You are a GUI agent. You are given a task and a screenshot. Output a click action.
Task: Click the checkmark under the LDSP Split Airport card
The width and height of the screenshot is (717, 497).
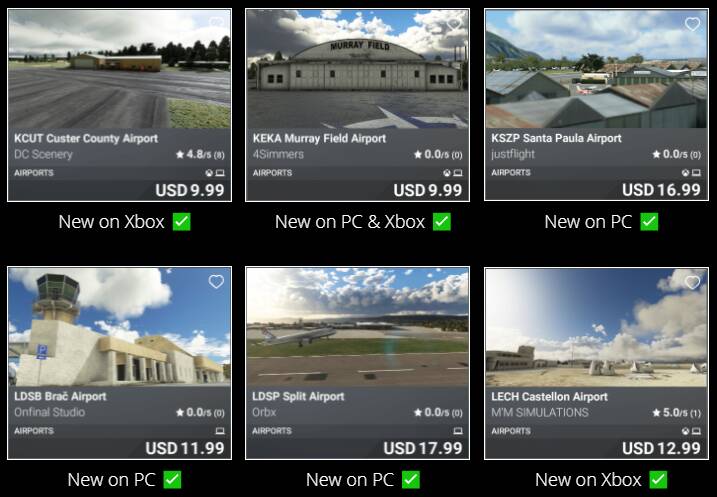(x=411, y=480)
